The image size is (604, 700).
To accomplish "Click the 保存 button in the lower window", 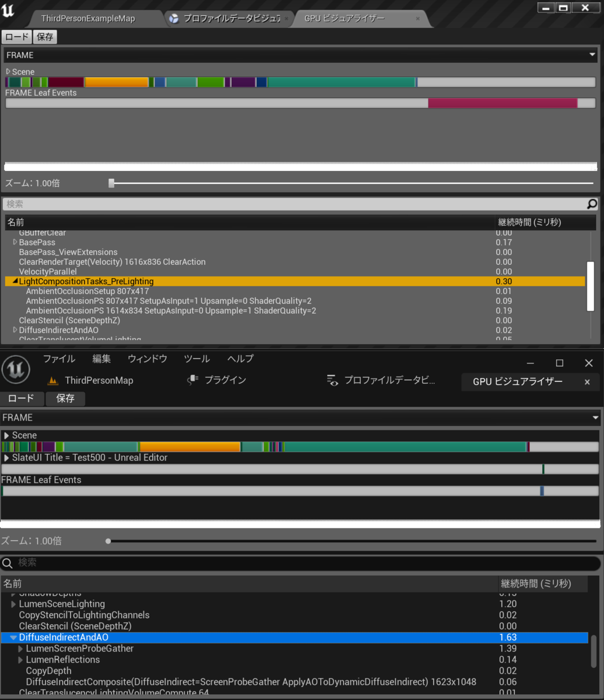I will [65, 398].
